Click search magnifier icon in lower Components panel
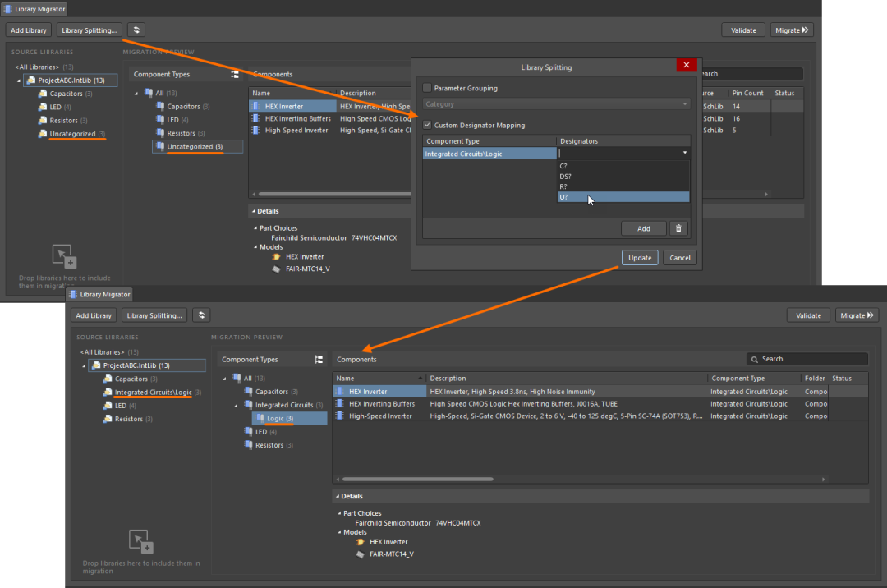887x588 pixels. (754, 360)
